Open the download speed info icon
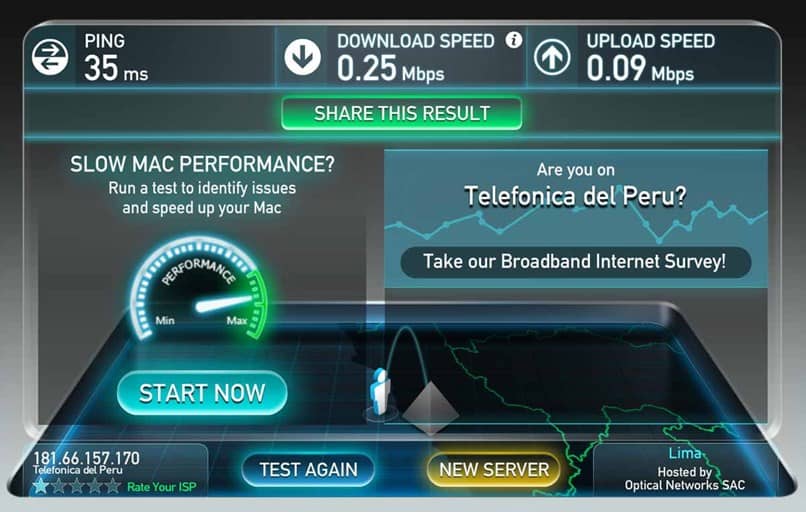 (x=514, y=40)
